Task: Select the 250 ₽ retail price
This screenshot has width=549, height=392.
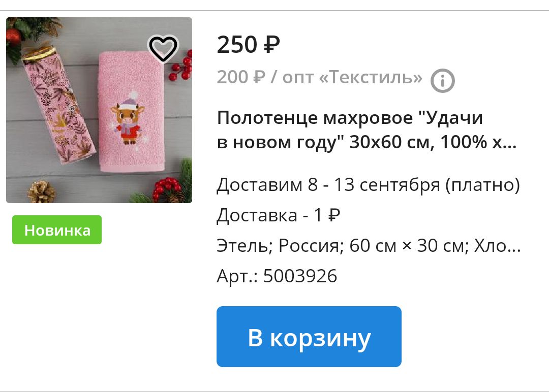Action: pos(248,45)
